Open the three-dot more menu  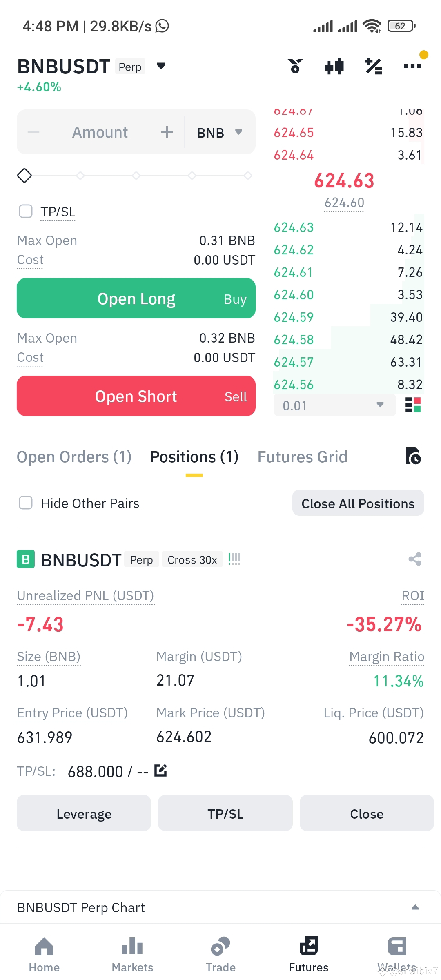point(412,66)
